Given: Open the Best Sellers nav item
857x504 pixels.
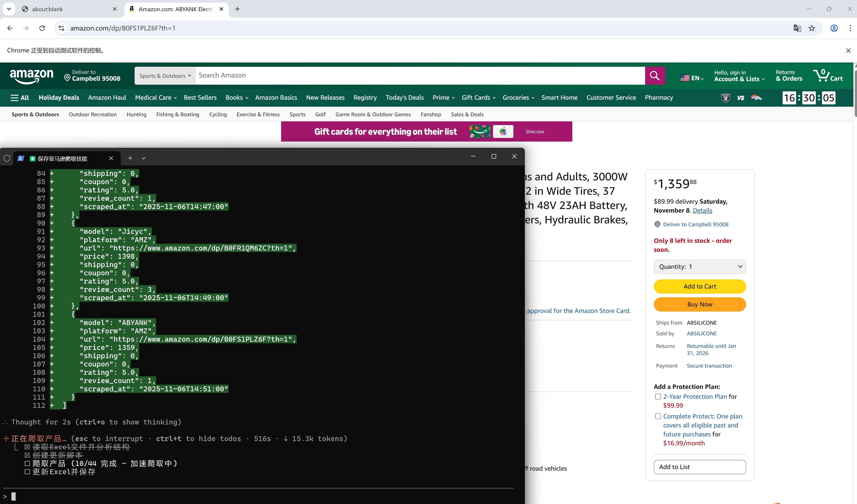Looking at the screenshot, I should pos(200,98).
